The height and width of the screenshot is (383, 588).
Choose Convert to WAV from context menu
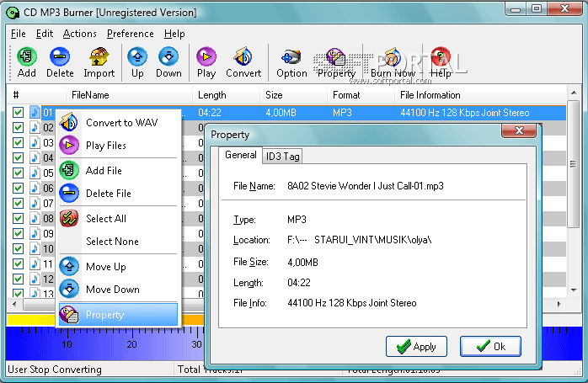coord(121,123)
